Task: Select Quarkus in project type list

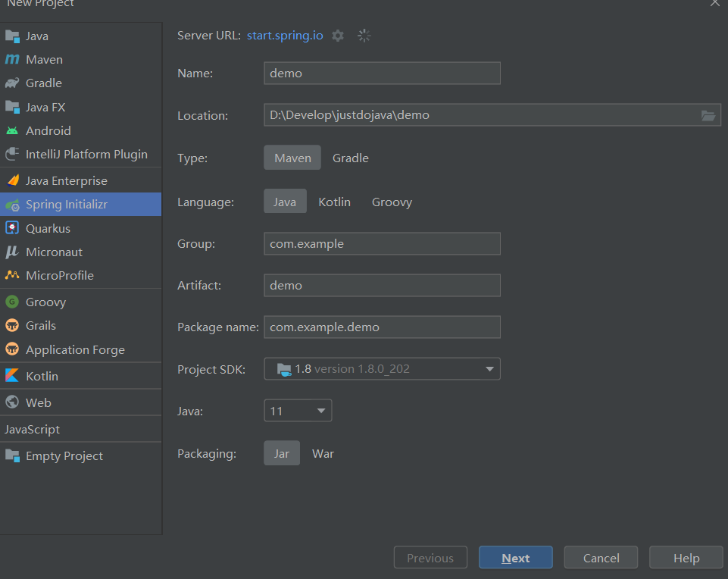Action: tap(81, 228)
